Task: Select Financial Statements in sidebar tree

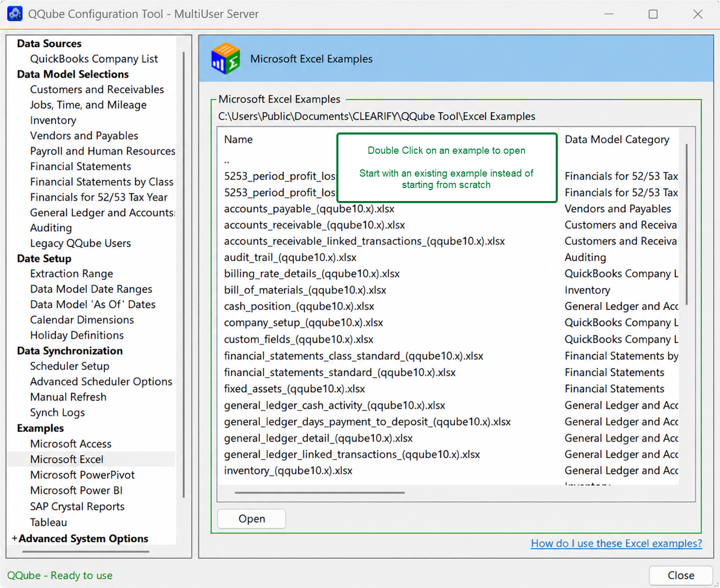Action: pos(81,166)
